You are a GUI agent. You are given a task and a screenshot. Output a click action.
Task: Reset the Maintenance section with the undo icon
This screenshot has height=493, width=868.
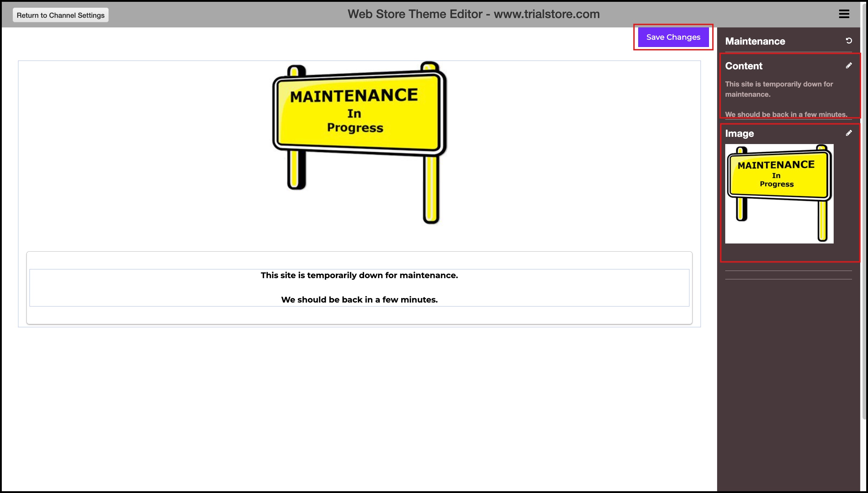(849, 41)
